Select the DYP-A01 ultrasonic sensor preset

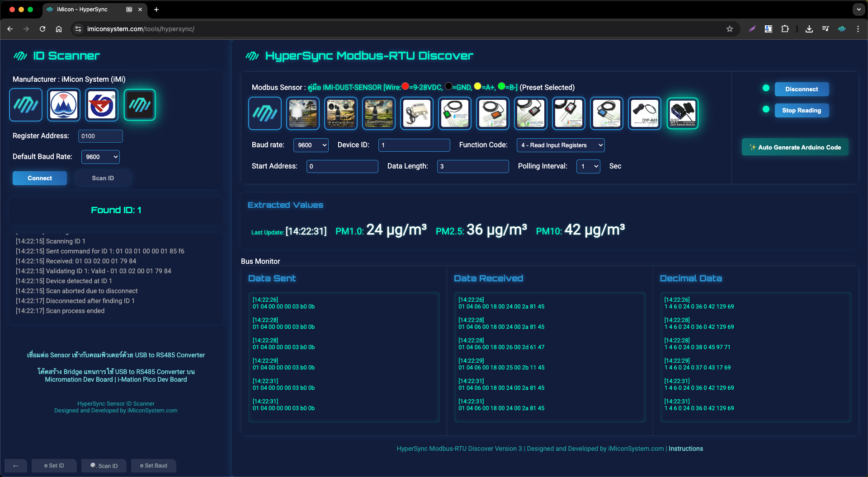[644, 113]
